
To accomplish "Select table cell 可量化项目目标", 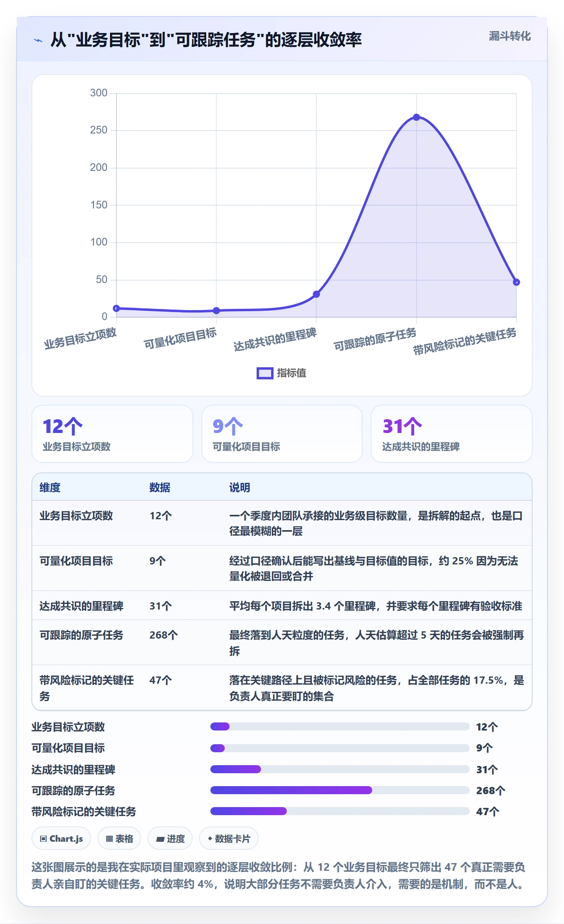I will [x=76, y=561].
